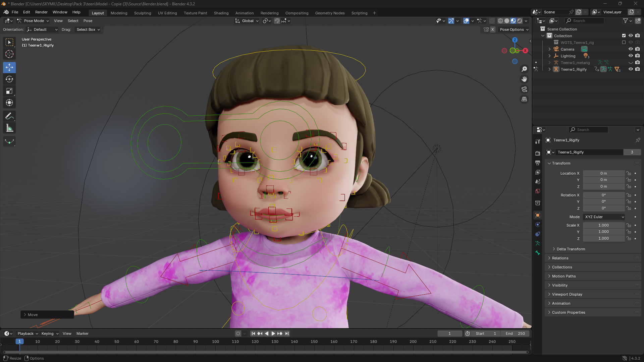Image resolution: width=644 pixels, height=362 pixels.
Task: Select the Transform tool
Action: [9, 103]
